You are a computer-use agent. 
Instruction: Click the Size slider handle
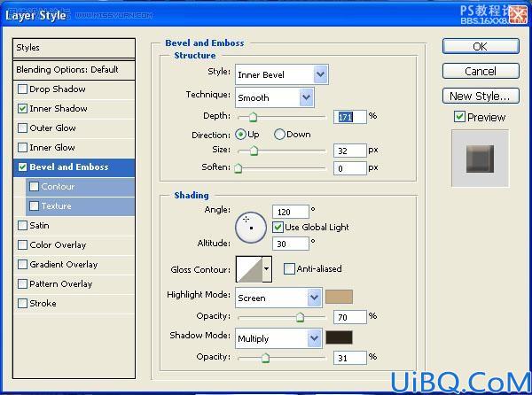254,151
